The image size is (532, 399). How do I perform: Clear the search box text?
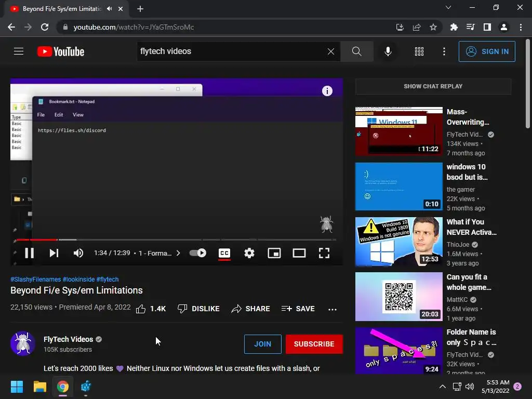point(331,51)
